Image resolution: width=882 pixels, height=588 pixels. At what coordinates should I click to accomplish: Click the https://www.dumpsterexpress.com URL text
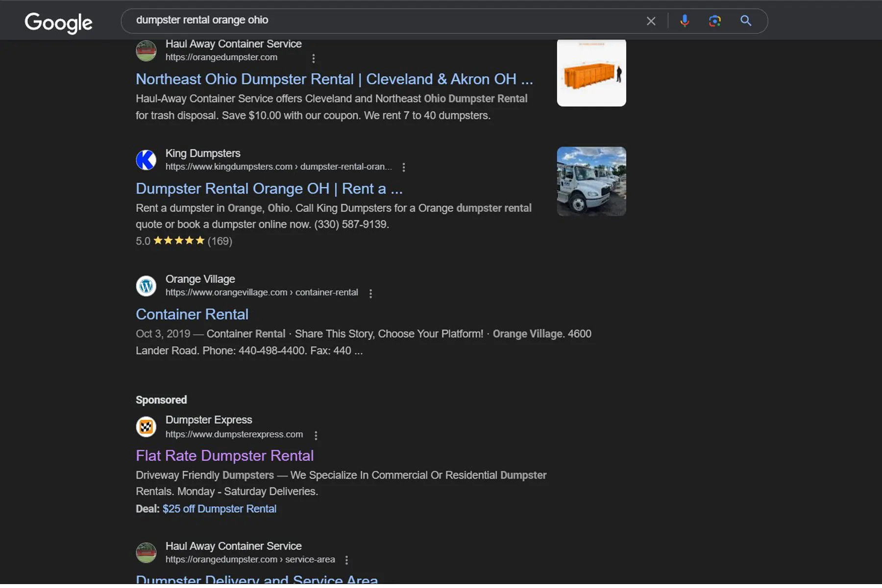234,435
